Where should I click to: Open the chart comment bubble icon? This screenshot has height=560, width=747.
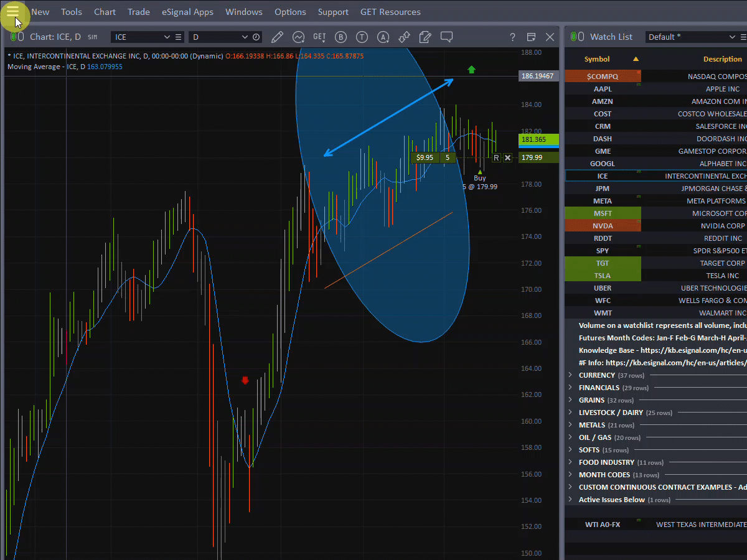pyautogui.click(x=446, y=37)
